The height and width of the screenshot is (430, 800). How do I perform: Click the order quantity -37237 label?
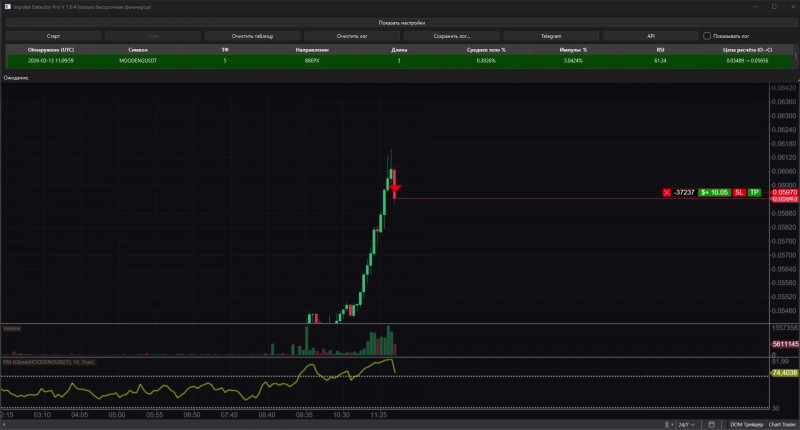684,192
